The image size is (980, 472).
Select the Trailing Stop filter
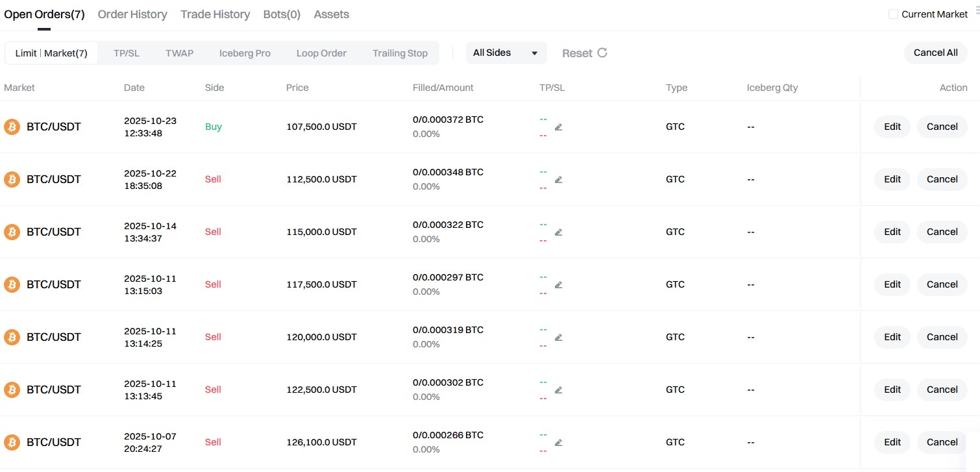[x=400, y=53]
